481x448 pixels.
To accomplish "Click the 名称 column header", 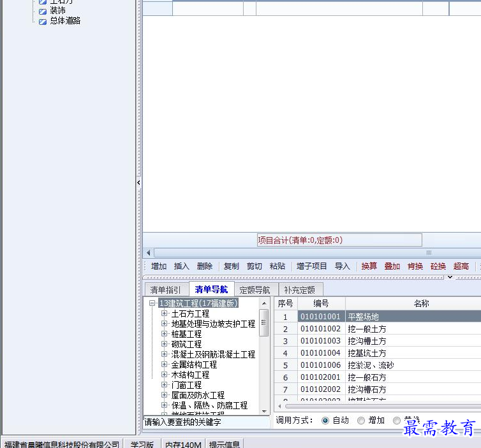I will tap(413, 303).
